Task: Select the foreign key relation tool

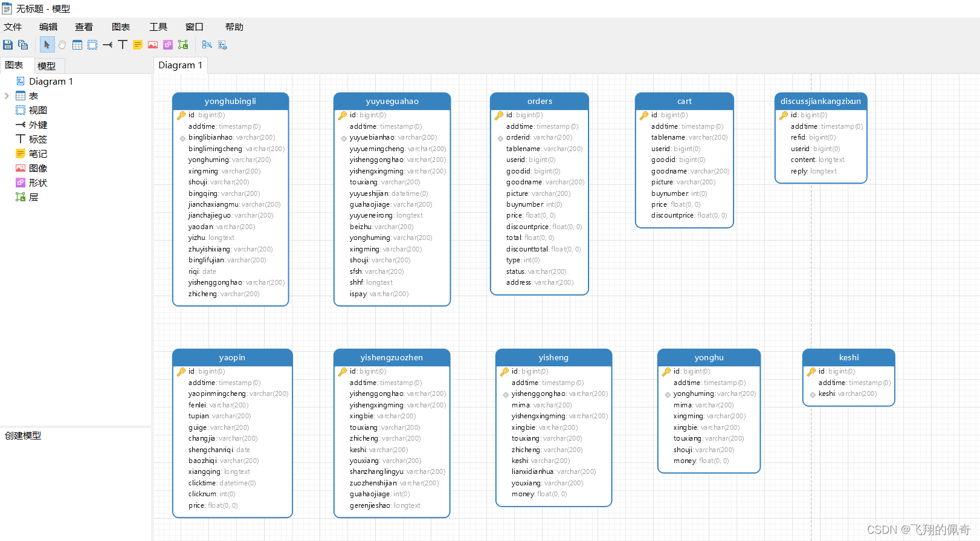Action: click(108, 45)
